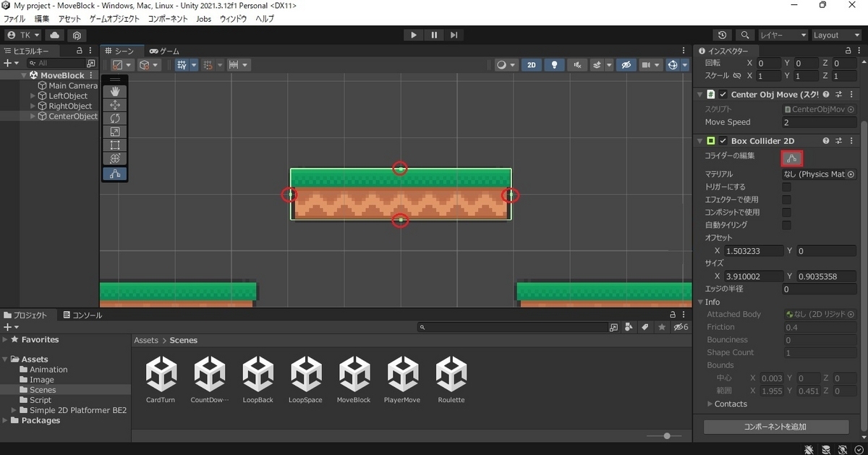This screenshot has height=455, width=868.
Task: Open more options for Box Collider 2D component
Action: coord(851,141)
